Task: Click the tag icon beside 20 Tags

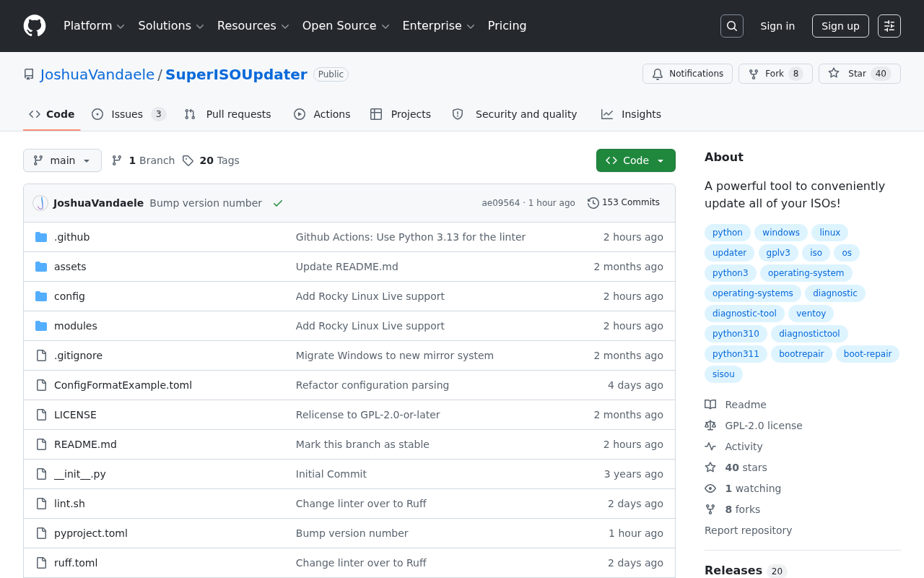Action: pyautogui.click(x=188, y=160)
